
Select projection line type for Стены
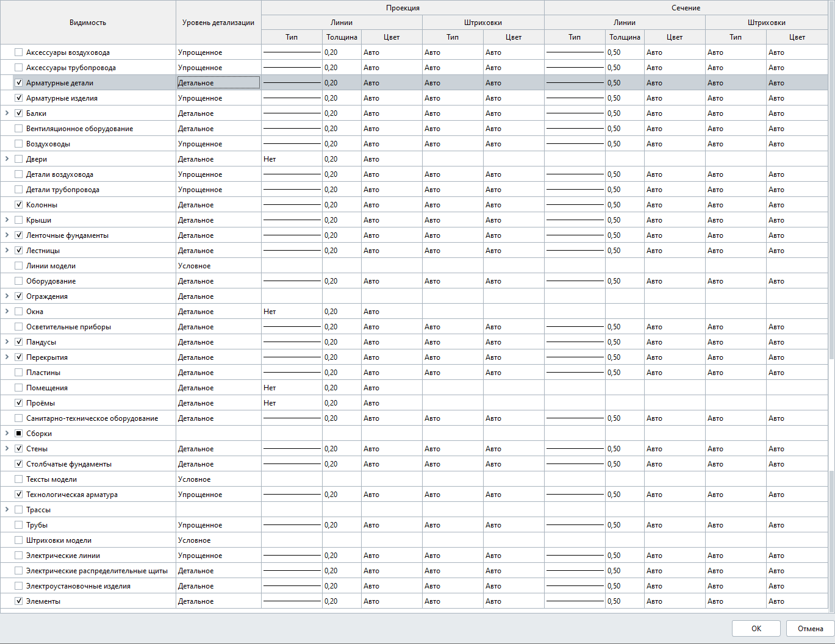tap(292, 449)
